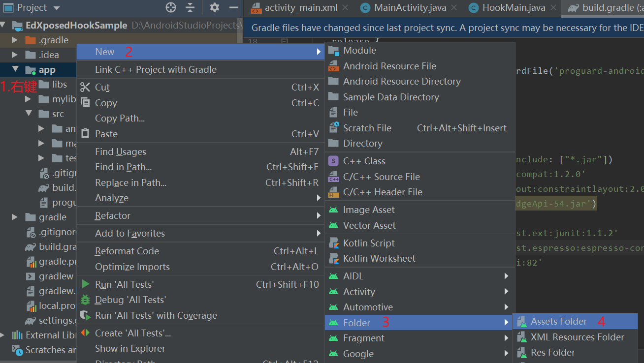The image size is (644, 363).
Task: Click the Module icon in the New submenu
Action: 334,50
